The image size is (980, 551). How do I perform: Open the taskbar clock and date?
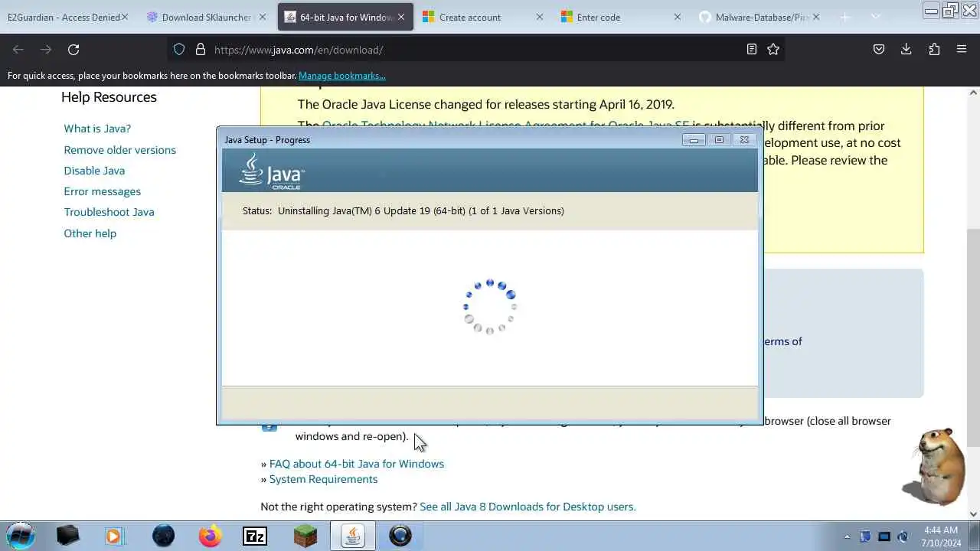941,536
